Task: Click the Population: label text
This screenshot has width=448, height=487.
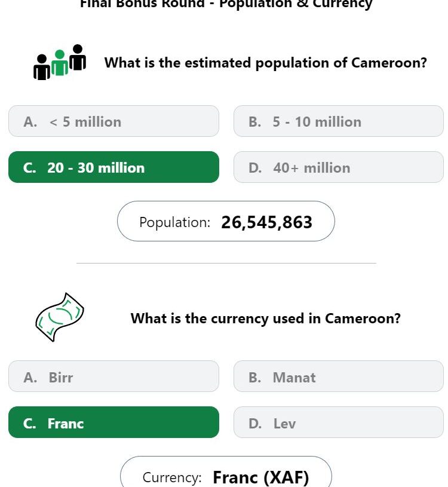Action: click(175, 222)
